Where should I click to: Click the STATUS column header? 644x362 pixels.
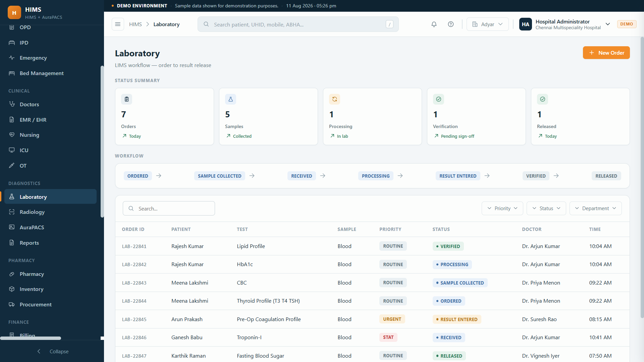tap(441, 229)
